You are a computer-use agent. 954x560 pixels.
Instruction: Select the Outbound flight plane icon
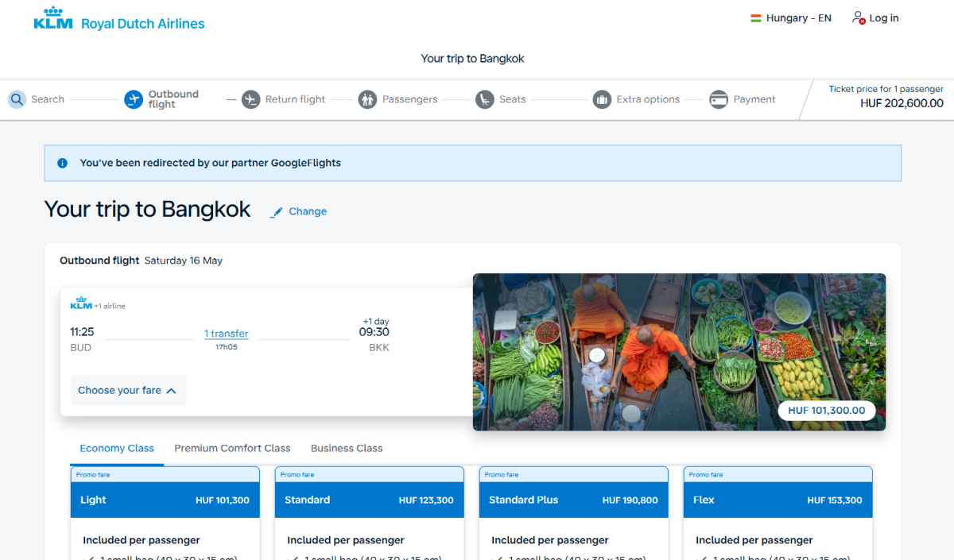click(x=134, y=99)
